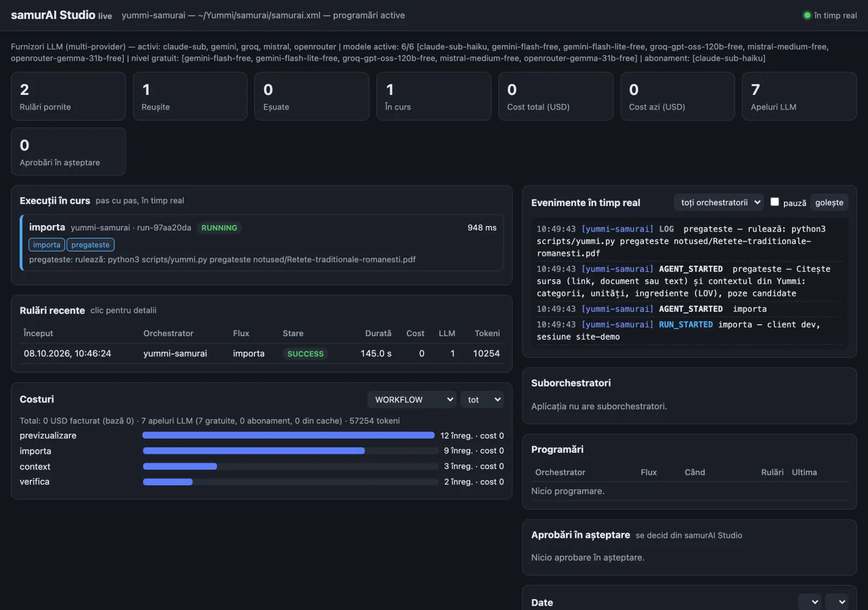The height and width of the screenshot is (610, 868).
Task: Click the 'Eșuate' stat card
Action: [312, 97]
